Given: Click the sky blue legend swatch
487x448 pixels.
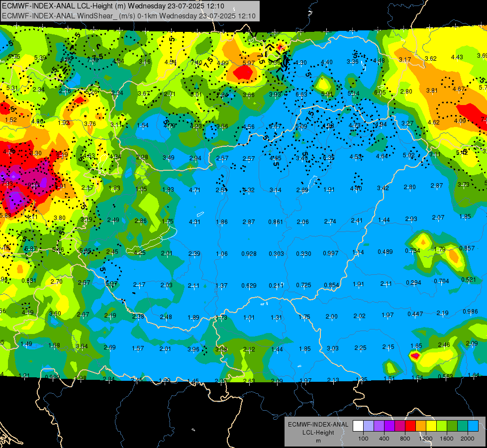Looking at the screenshot, I should click(x=473, y=426).
